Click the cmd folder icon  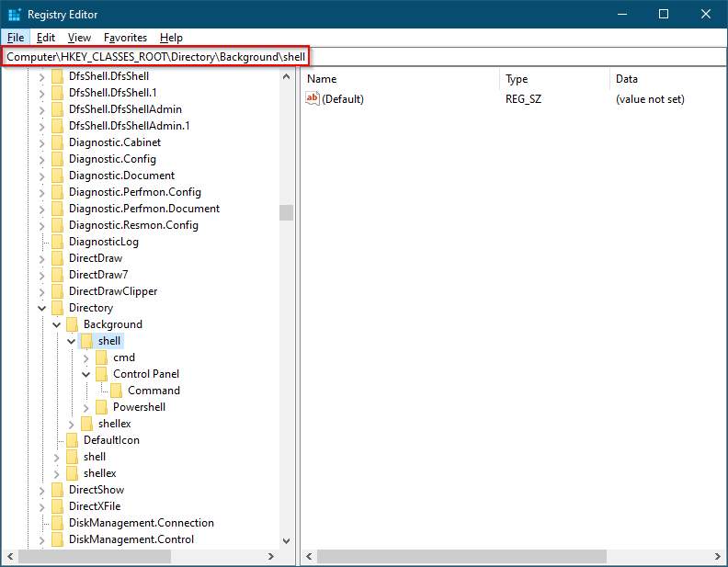(x=101, y=357)
